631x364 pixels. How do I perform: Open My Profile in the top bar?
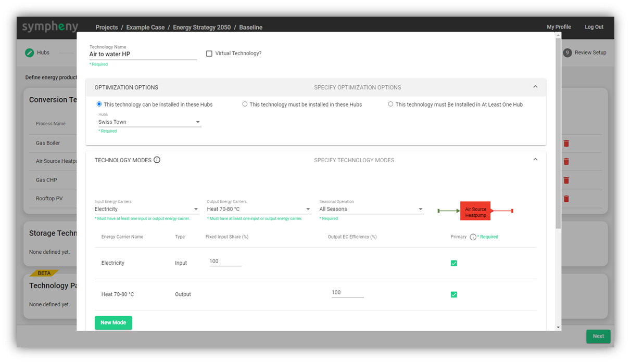tap(559, 27)
